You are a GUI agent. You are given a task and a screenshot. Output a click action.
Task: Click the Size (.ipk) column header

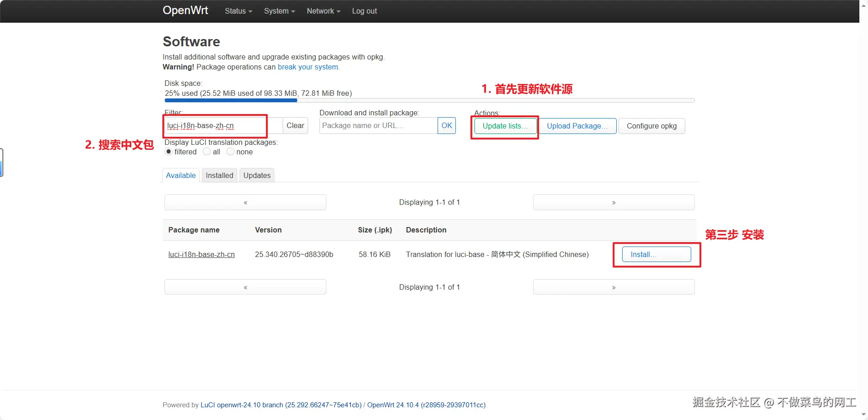(x=375, y=230)
